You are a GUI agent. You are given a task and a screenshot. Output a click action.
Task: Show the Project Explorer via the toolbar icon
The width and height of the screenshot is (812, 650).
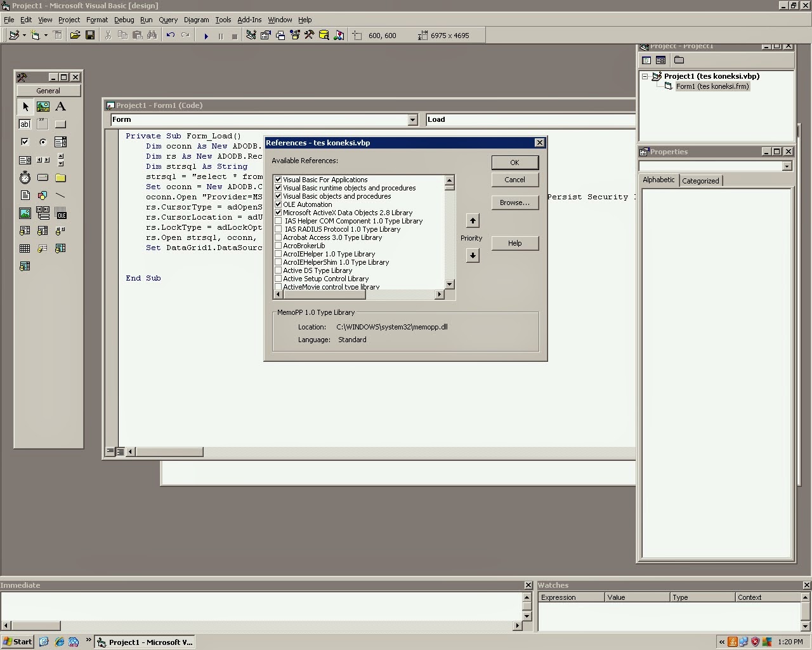point(251,36)
